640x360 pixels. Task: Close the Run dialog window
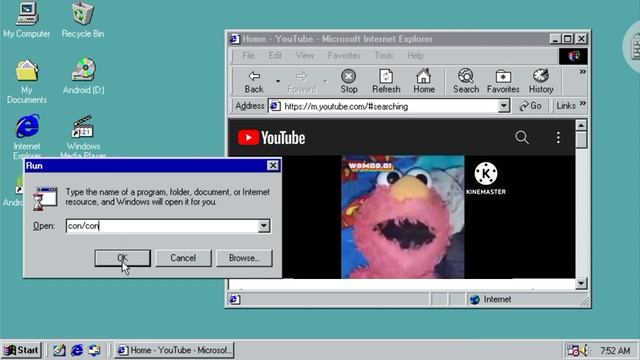[273, 165]
